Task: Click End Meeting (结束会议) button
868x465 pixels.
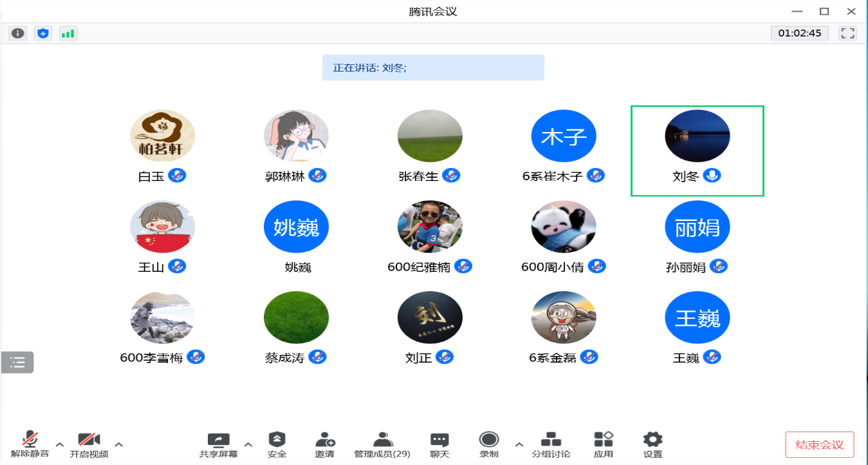Action: point(819,444)
